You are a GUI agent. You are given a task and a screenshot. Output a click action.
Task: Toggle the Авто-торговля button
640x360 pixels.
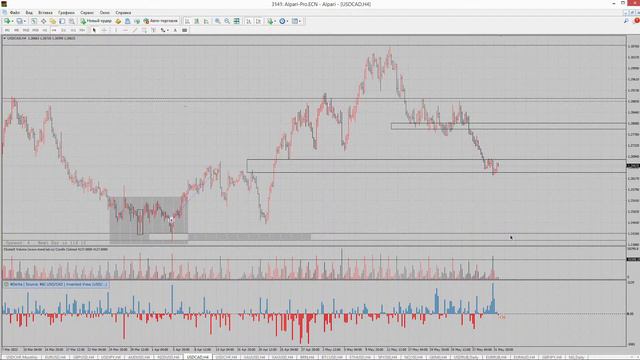pos(161,21)
